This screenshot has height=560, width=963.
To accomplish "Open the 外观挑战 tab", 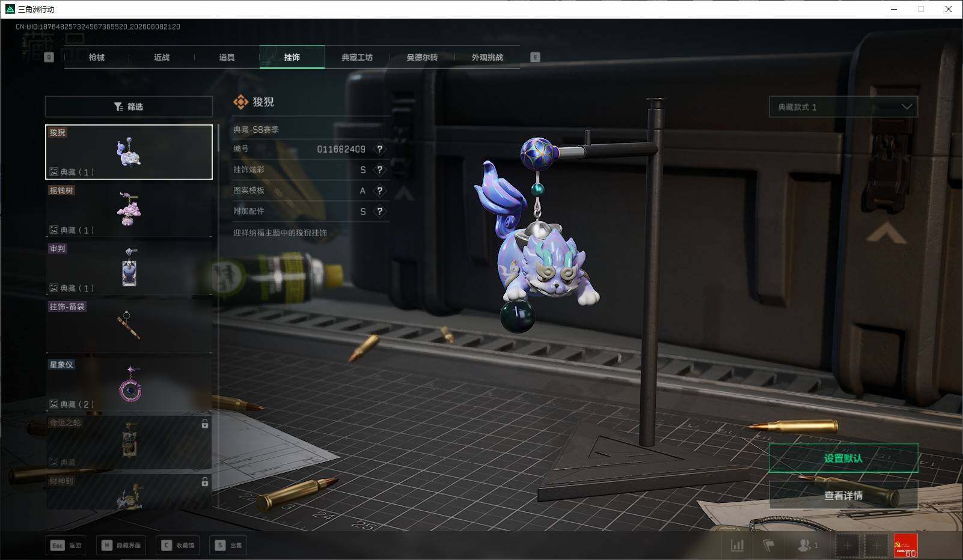I will tap(487, 57).
